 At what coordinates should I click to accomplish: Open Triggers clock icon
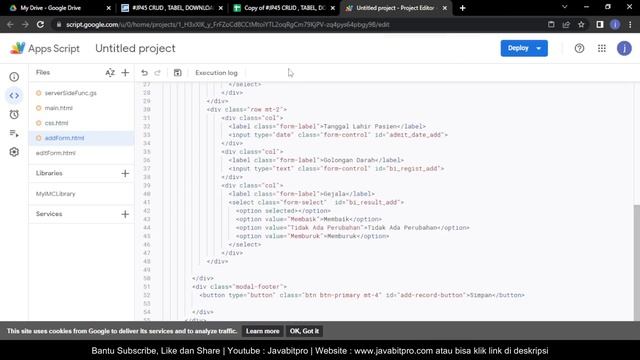pyautogui.click(x=14, y=115)
